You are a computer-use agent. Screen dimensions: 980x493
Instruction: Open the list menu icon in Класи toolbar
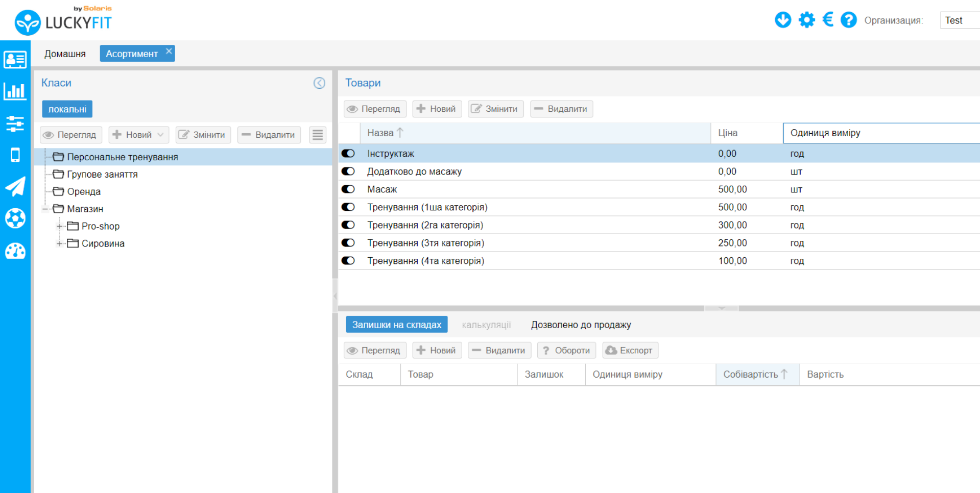click(x=318, y=135)
